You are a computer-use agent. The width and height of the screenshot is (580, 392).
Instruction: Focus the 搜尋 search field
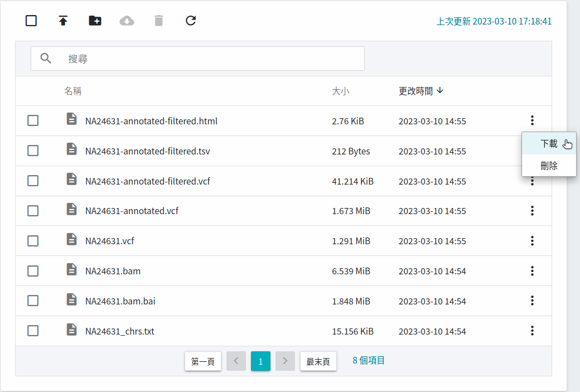pyautogui.click(x=197, y=59)
